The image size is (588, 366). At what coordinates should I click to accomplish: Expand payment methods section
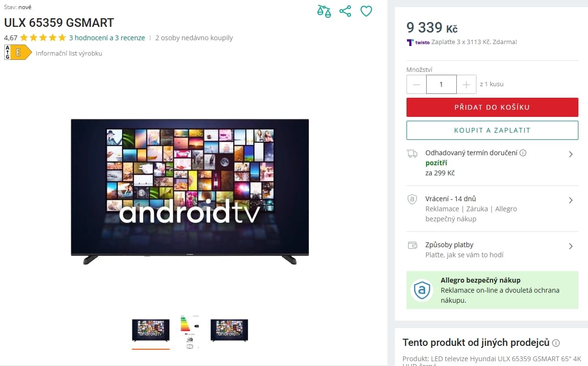(492, 250)
